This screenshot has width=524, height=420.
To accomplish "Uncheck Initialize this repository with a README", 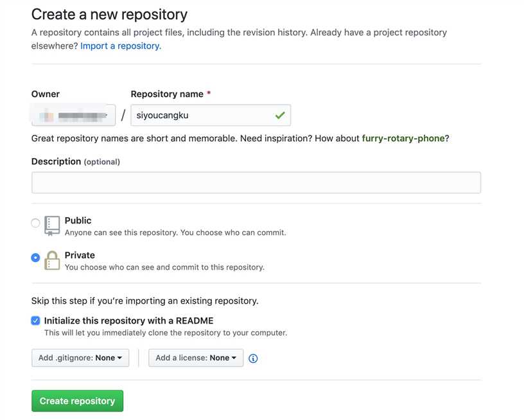I will click(35, 320).
